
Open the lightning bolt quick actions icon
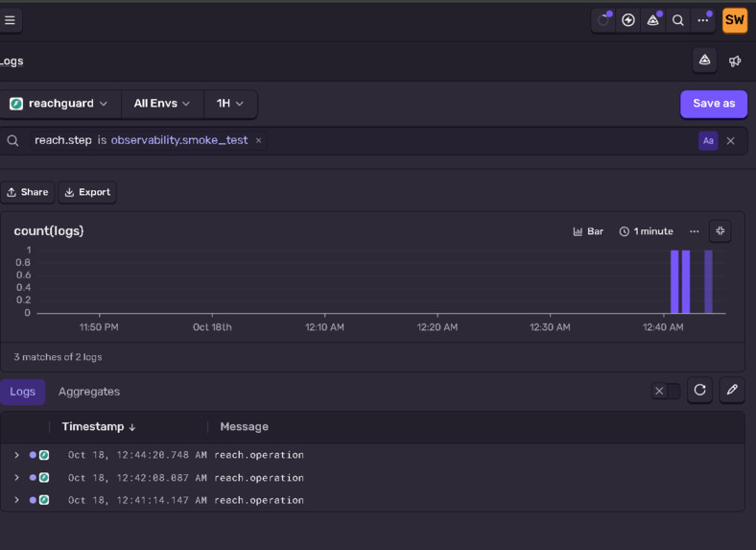pyautogui.click(x=627, y=20)
